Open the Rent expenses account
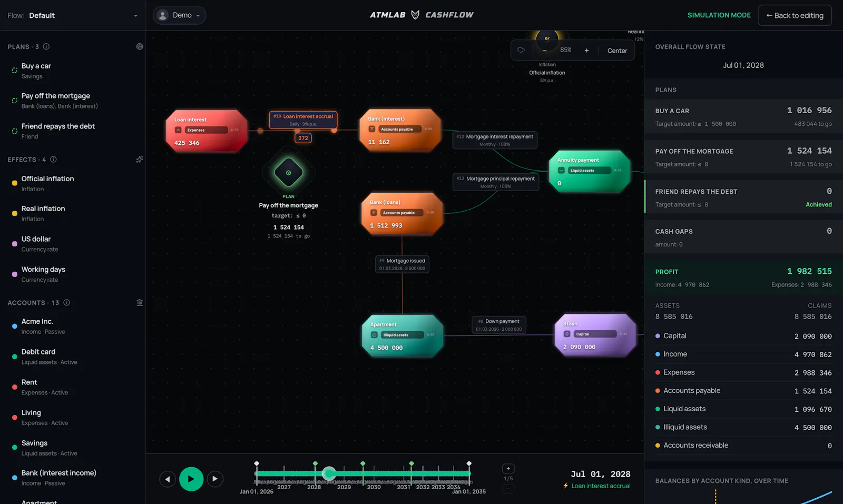 (x=73, y=387)
